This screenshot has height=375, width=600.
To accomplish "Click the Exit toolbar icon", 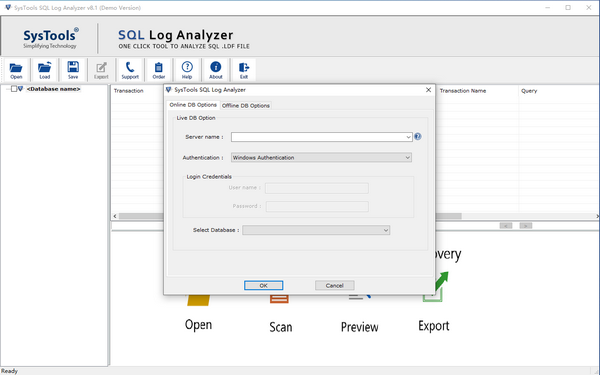I will tap(244, 70).
